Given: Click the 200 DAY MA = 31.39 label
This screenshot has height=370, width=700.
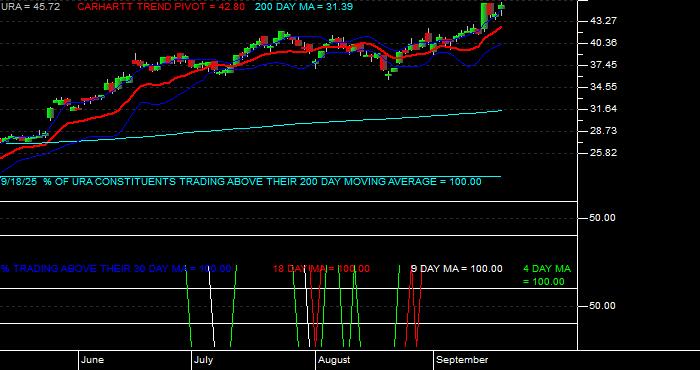Looking at the screenshot, I should [304, 7].
